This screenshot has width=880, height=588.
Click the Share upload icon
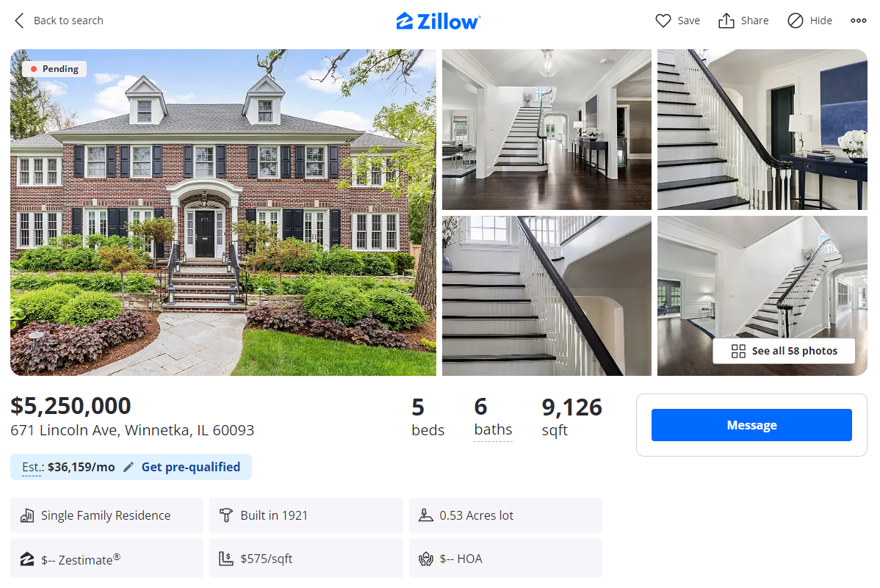click(x=726, y=21)
